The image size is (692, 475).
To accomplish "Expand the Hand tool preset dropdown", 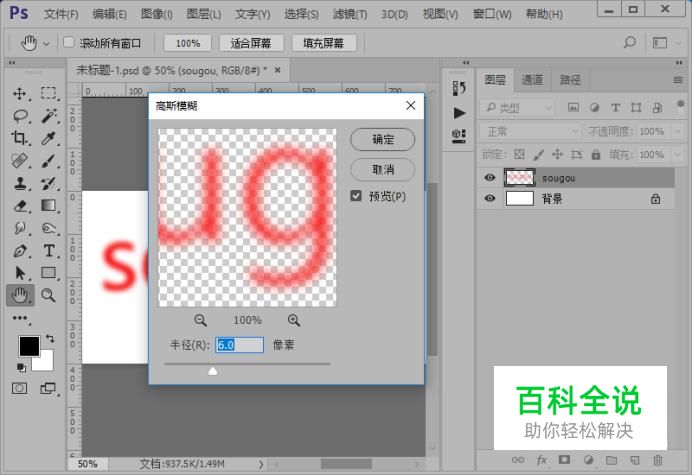I will tap(46, 43).
